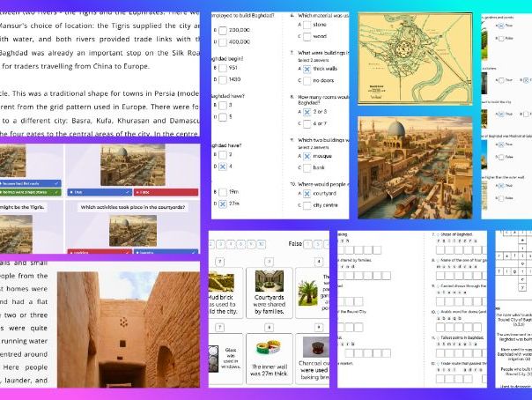
Task: Tick the 1400 answer checkbox
Action: [x=223, y=79]
